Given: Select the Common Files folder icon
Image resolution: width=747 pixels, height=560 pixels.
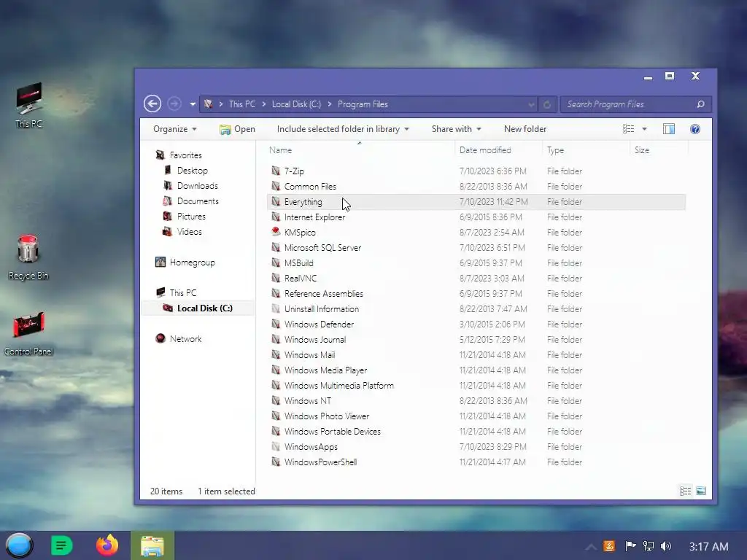Looking at the screenshot, I should 276,186.
